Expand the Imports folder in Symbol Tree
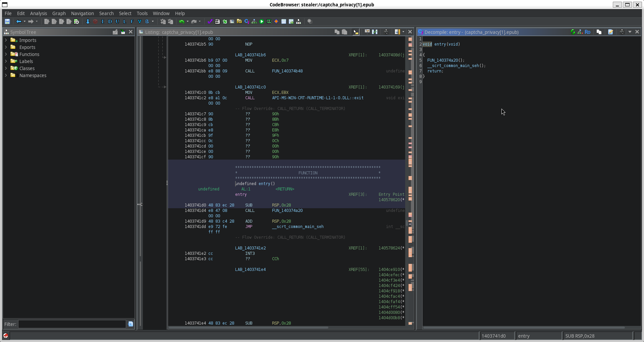This screenshot has width=644, height=342. pos(6,40)
